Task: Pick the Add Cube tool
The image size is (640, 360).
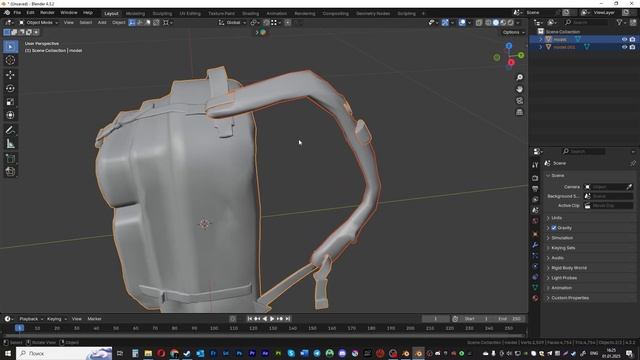Action: point(10,158)
